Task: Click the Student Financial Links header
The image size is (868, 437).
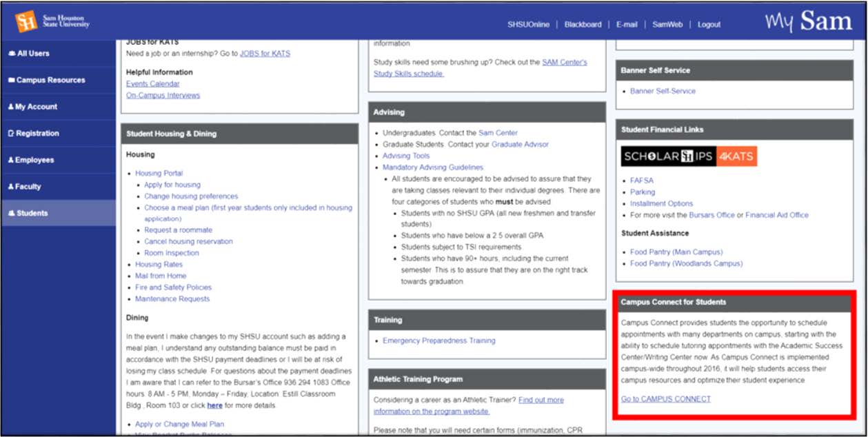Action: click(734, 129)
